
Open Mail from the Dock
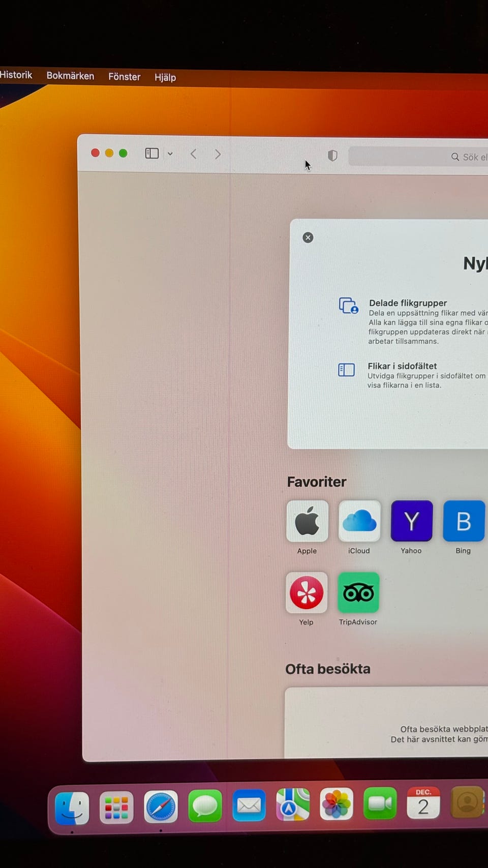[249, 806]
